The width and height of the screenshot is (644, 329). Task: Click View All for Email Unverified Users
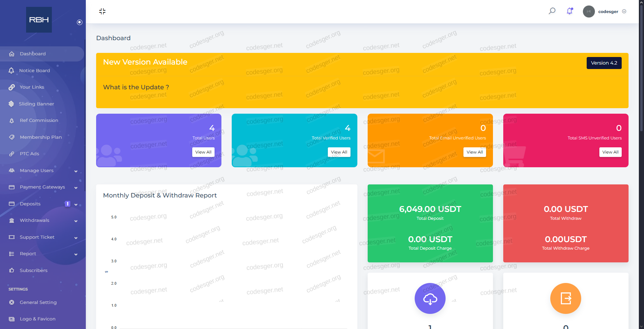(474, 152)
